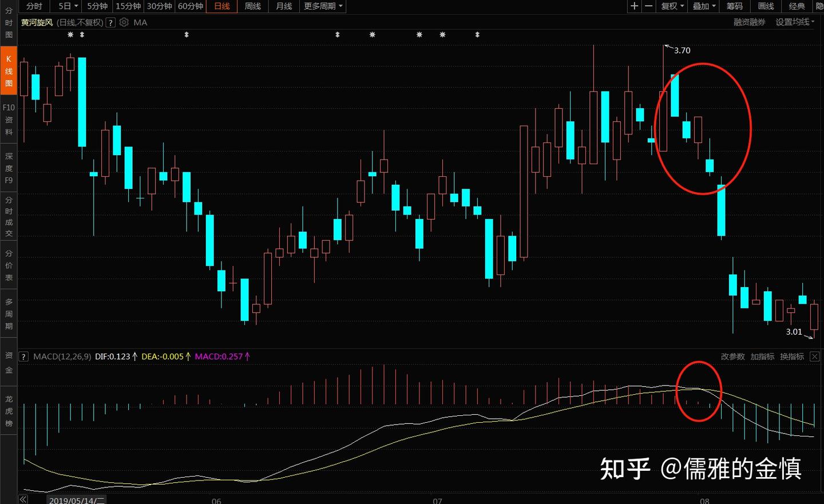824x504 pixels.
Task: Zoom out with the − icon
Action: [x=648, y=6]
